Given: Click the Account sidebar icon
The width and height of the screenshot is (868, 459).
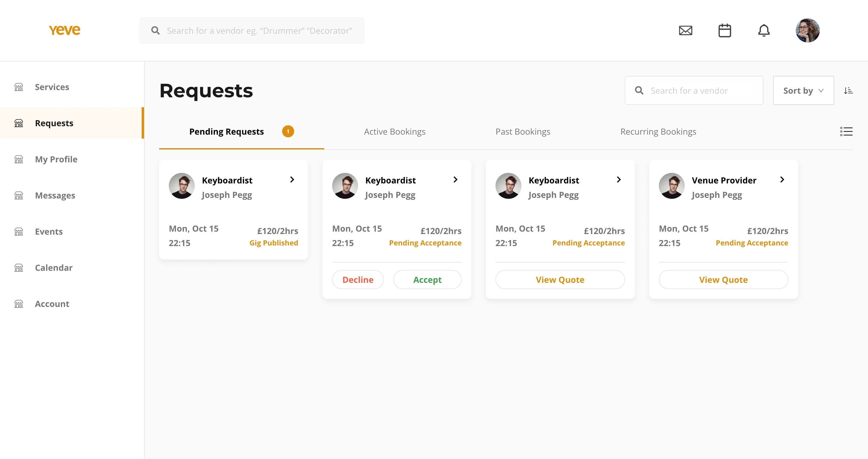Looking at the screenshot, I should [19, 304].
